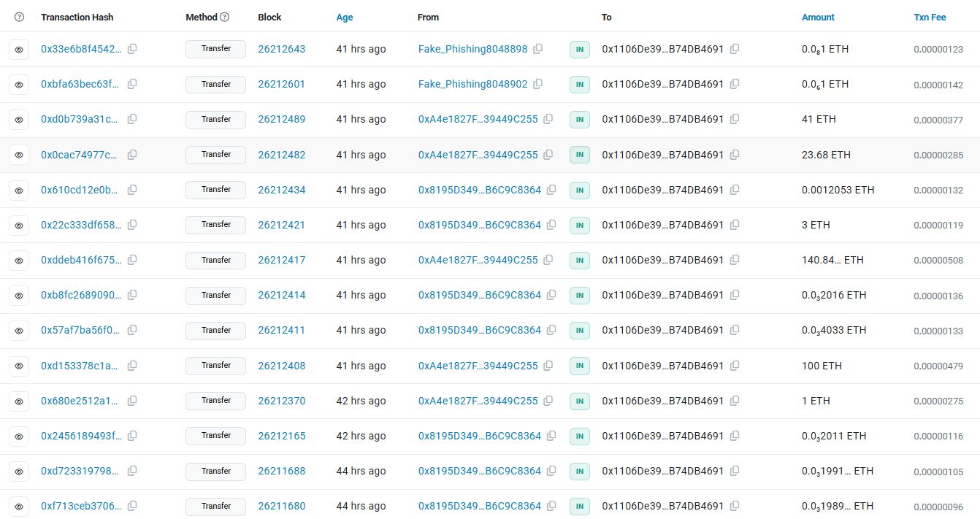Screen dimensions: 980x519
Task: Click Transfer method in 23.68 ETH row
Action: click(216, 155)
